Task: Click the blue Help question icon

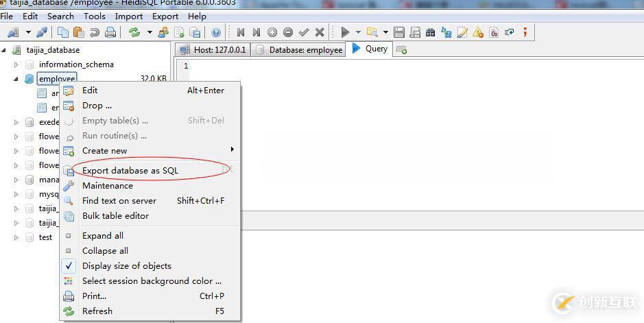Action: point(216,32)
